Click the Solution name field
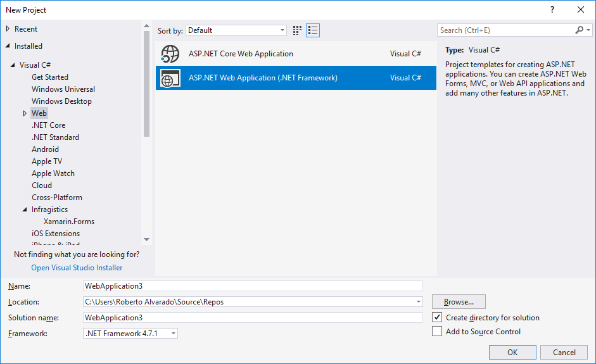The width and height of the screenshot is (596, 364). tap(253, 317)
